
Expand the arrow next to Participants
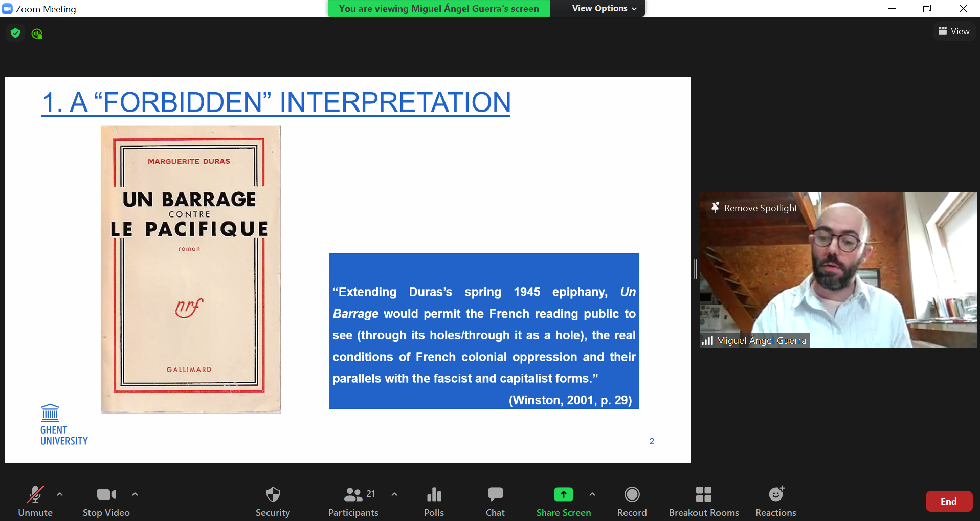394,494
